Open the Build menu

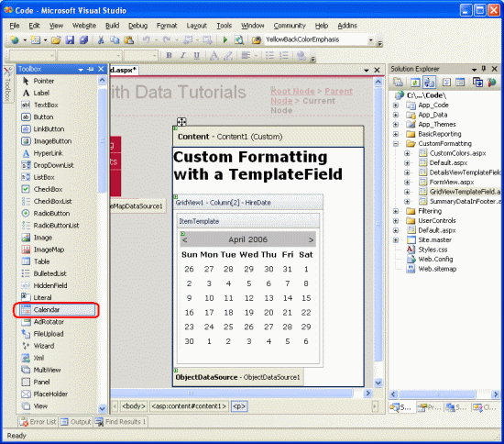[112, 26]
